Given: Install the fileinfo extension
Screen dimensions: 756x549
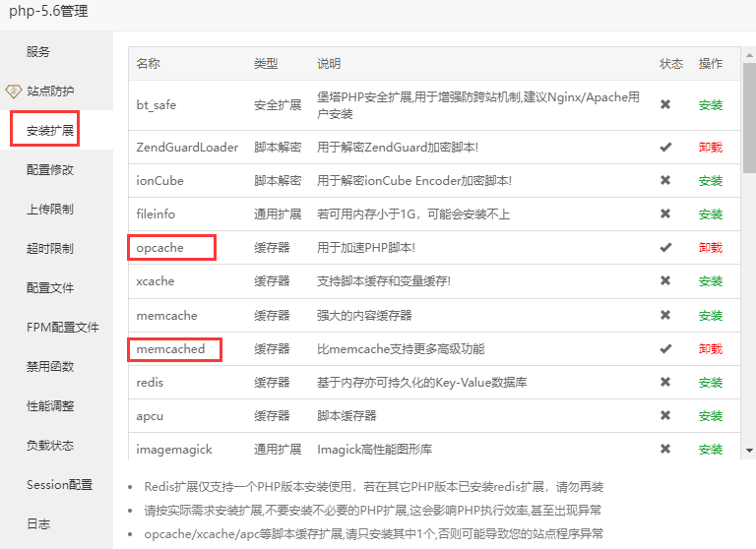Looking at the screenshot, I should [x=711, y=214].
